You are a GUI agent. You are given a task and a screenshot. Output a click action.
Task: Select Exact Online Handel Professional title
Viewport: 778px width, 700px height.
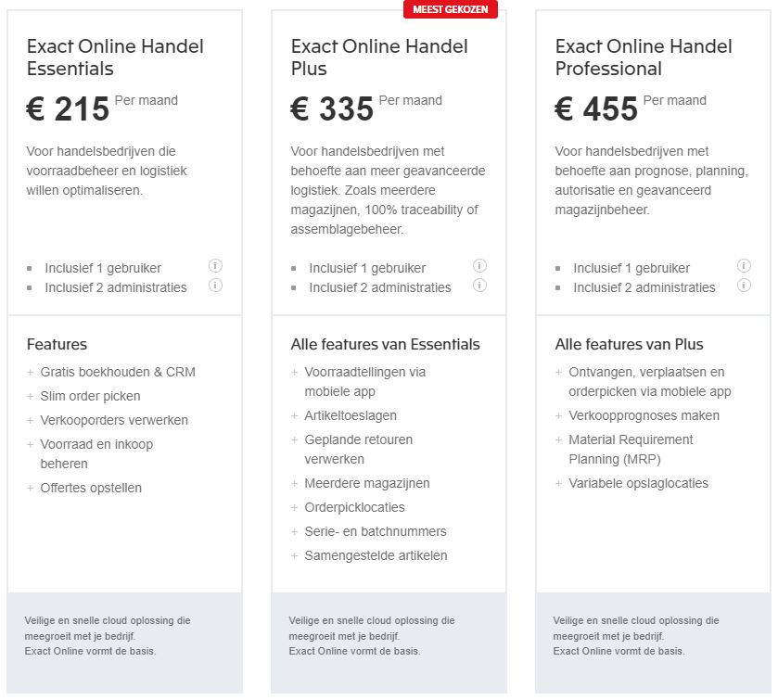click(644, 57)
